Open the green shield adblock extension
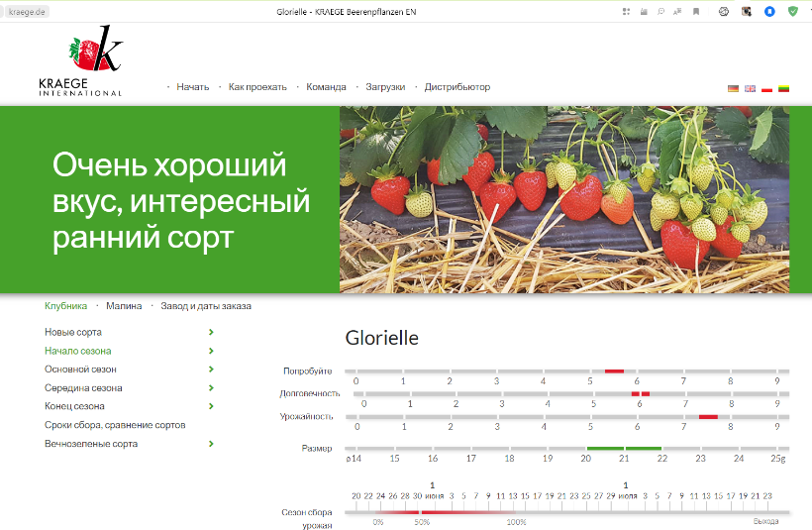Viewport: 812px width, 530px height. pos(793,11)
